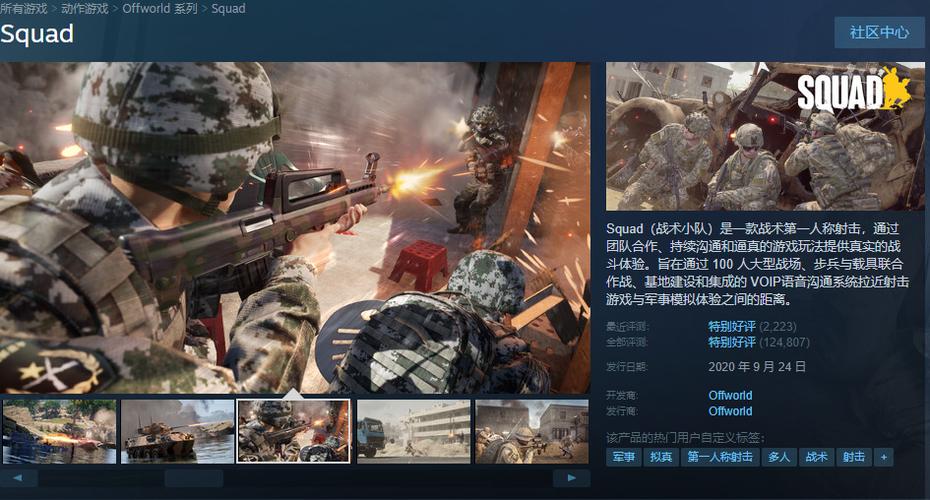This screenshot has height=500, width=930.
Task: Click the 全部评测 label
Action: 627,342
